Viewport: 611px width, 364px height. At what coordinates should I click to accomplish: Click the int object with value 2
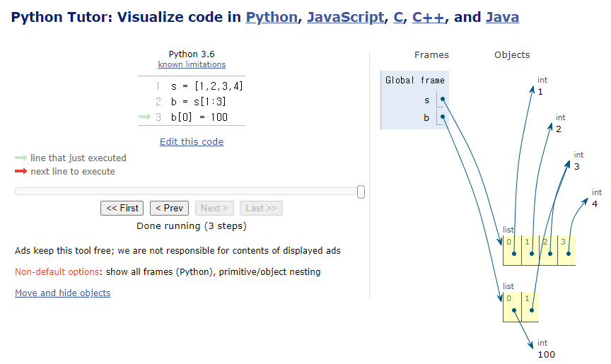click(x=560, y=124)
